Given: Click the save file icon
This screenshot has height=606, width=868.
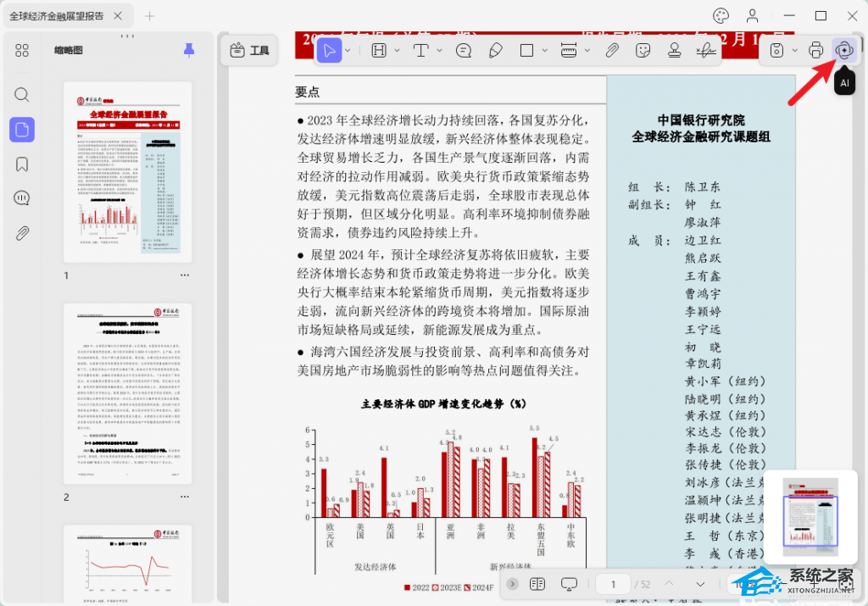Looking at the screenshot, I should pos(776,51).
